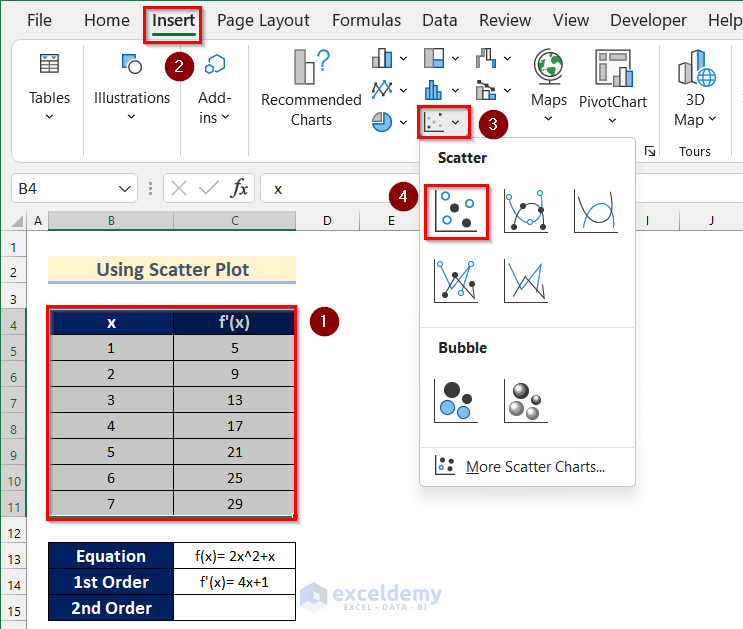This screenshot has width=743, height=629.
Task: Click the formula bar Cancel X icon
Action: 179,189
